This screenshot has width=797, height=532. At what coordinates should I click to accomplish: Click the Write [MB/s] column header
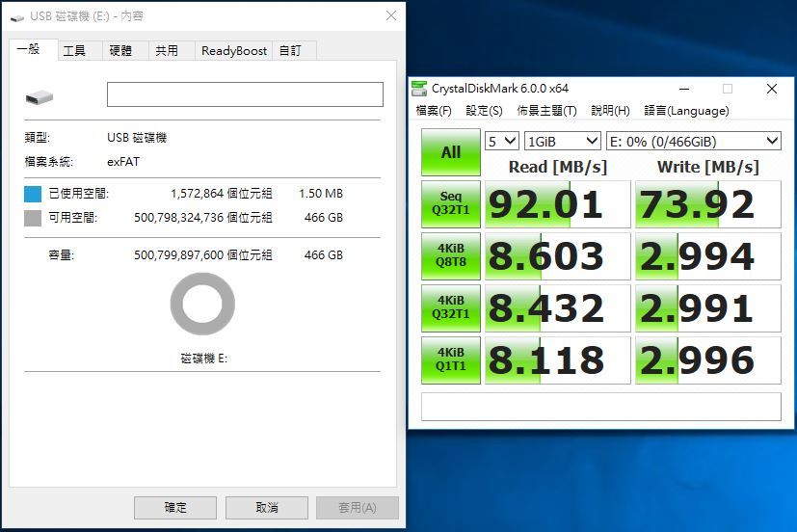[708, 167]
